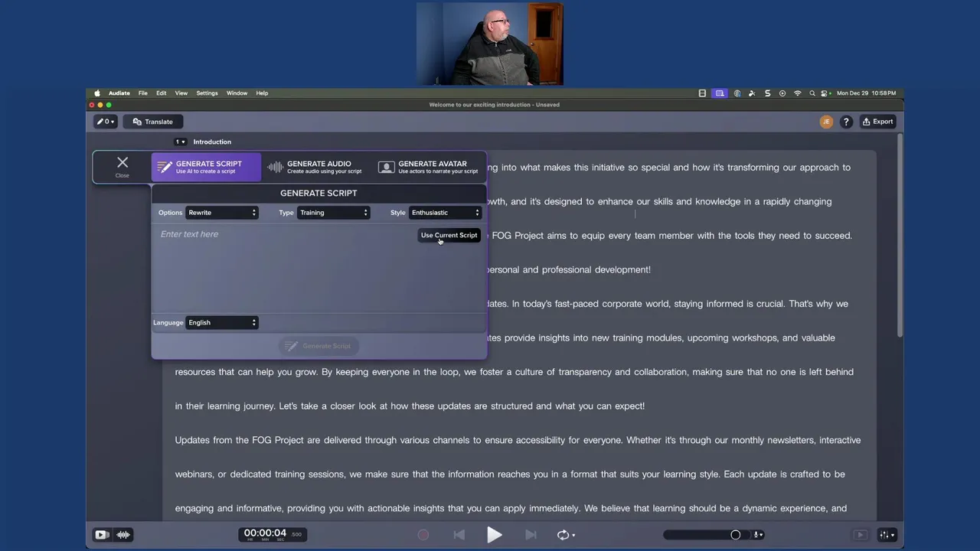Image resolution: width=980 pixels, height=551 pixels.
Task: Click the globe menu bar icon
Action: point(737,93)
